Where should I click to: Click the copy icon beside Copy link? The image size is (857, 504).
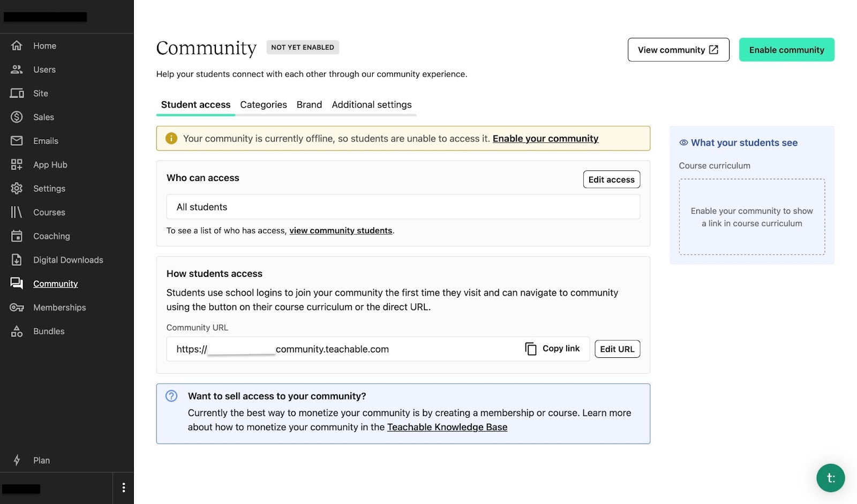[530, 349]
